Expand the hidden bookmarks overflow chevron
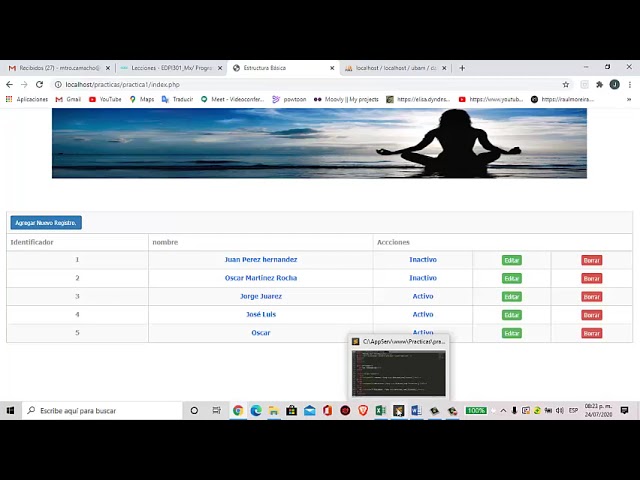 (x=629, y=99)
